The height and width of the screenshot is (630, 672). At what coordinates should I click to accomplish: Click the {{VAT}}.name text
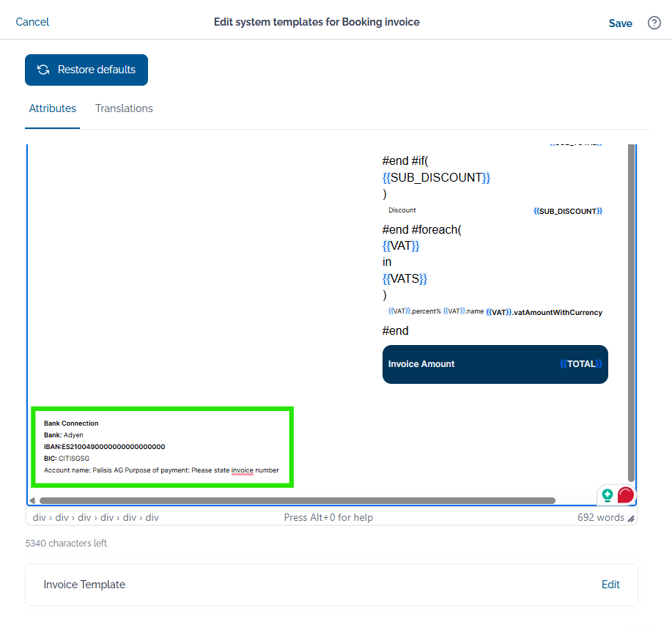point(463,311)
